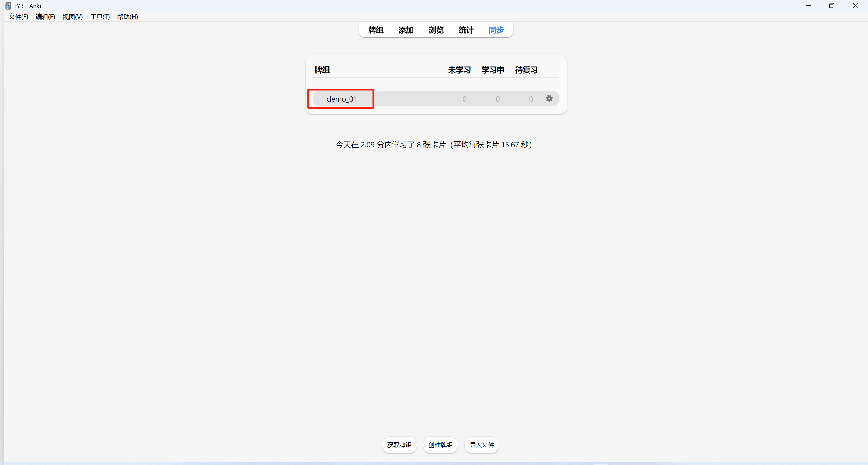The height and width of the screenshot is (465, 868).
Task: Click 添加 to add a card
Action: point(405,30)
